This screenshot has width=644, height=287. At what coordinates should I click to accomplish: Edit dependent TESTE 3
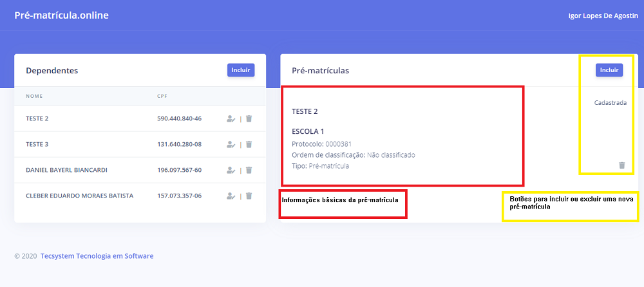point(231,144)
